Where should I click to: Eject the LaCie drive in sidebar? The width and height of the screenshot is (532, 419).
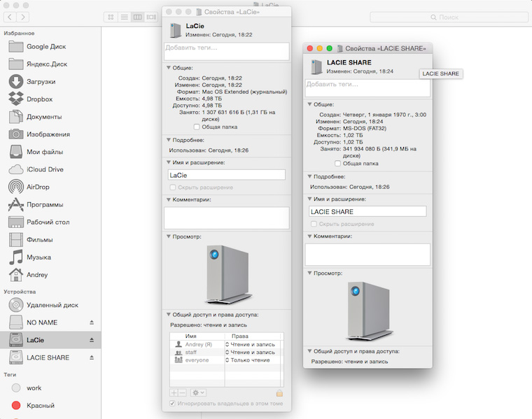point(91,340)
